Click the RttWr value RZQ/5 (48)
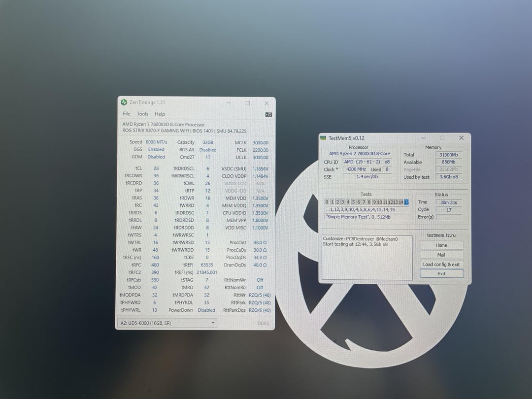 pyautogui.click(x=260, y=295)
